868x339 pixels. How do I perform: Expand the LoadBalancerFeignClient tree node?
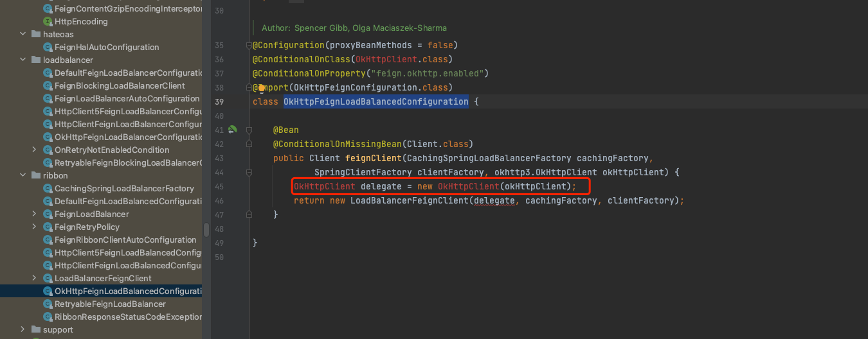[34, 278]
